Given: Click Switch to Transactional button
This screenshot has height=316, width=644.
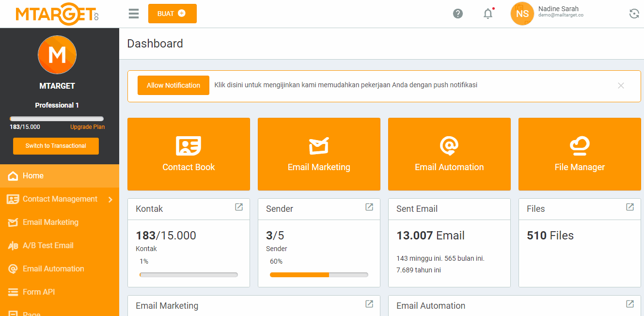Looking at the screenshot, I should [56, 146].
